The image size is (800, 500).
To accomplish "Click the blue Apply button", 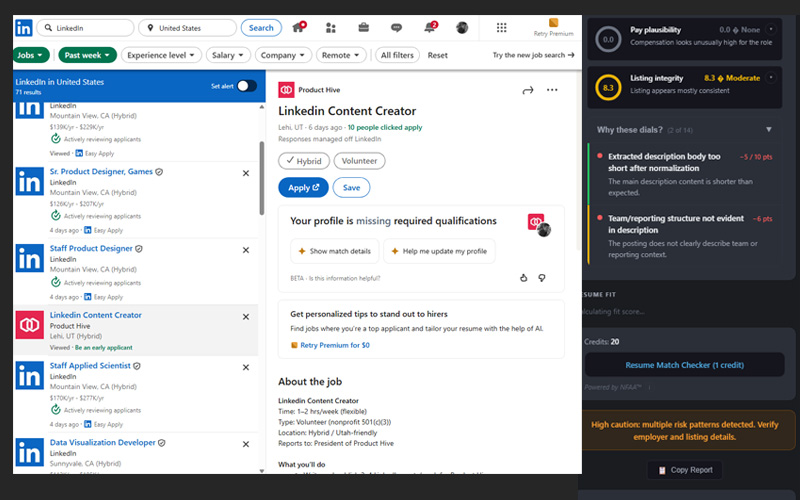I will coord(303,187).
